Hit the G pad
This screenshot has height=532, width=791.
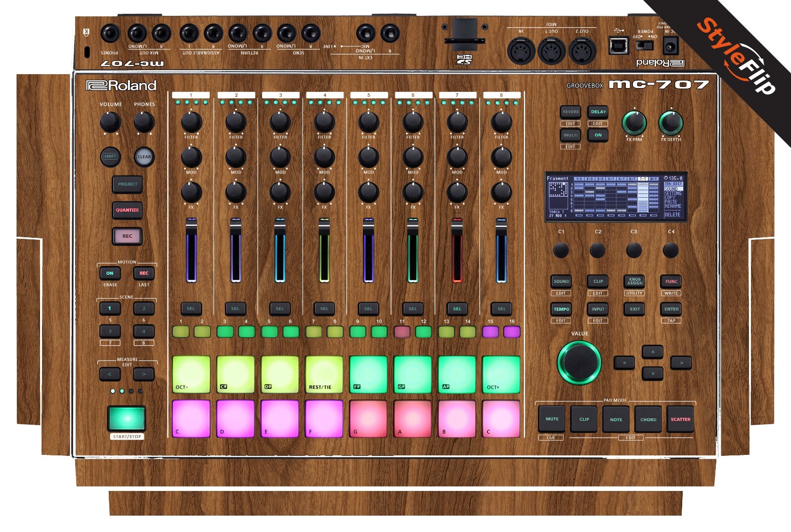pos(368,419)
